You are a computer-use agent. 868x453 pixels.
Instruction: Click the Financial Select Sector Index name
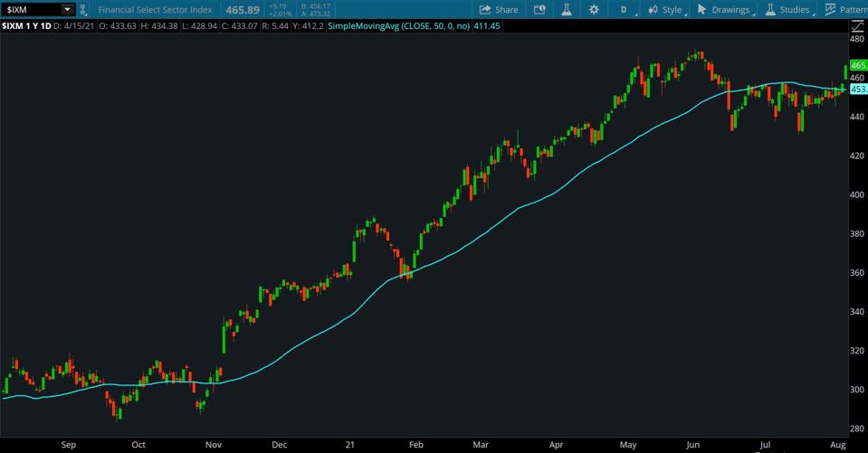coord(155,10)
